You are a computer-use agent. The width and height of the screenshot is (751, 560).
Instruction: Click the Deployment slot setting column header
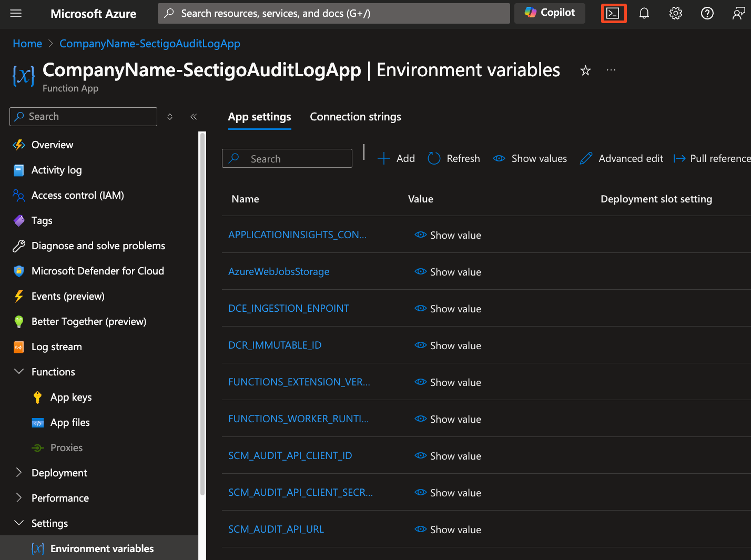click(656, 199)
